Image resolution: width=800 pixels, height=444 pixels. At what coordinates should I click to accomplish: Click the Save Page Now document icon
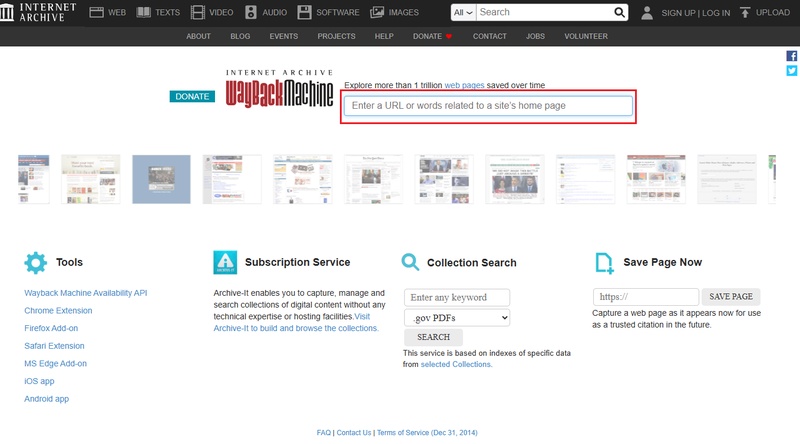click(x=605, y=263)
